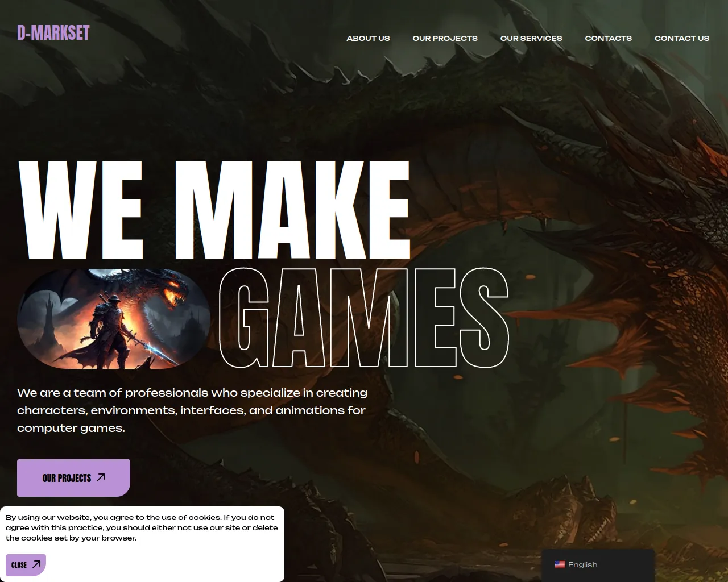728x582 pixels.
Task: Click the outlined GAMES heading
Action: pyautogui.click(x=363, y=318)
